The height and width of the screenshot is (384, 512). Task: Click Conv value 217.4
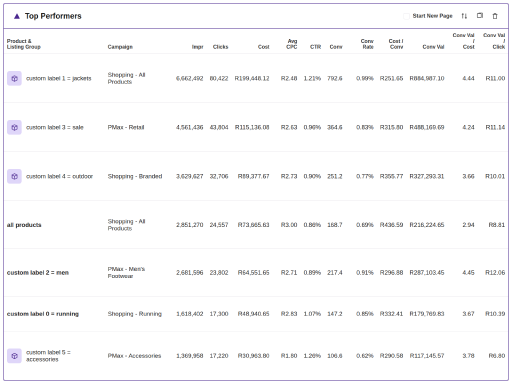[x=335, y=273]
